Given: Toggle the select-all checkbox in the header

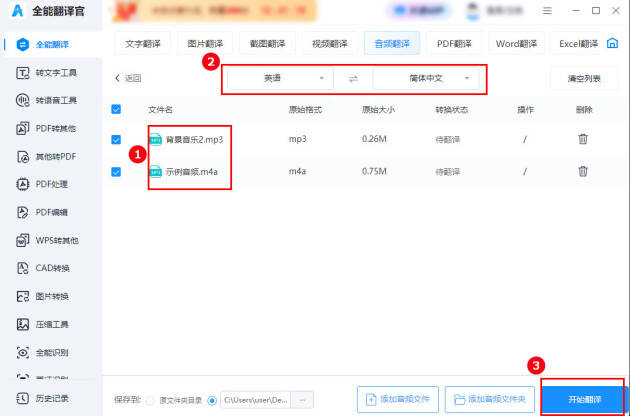Looking at the screenshot, I should tap(116, 109).
